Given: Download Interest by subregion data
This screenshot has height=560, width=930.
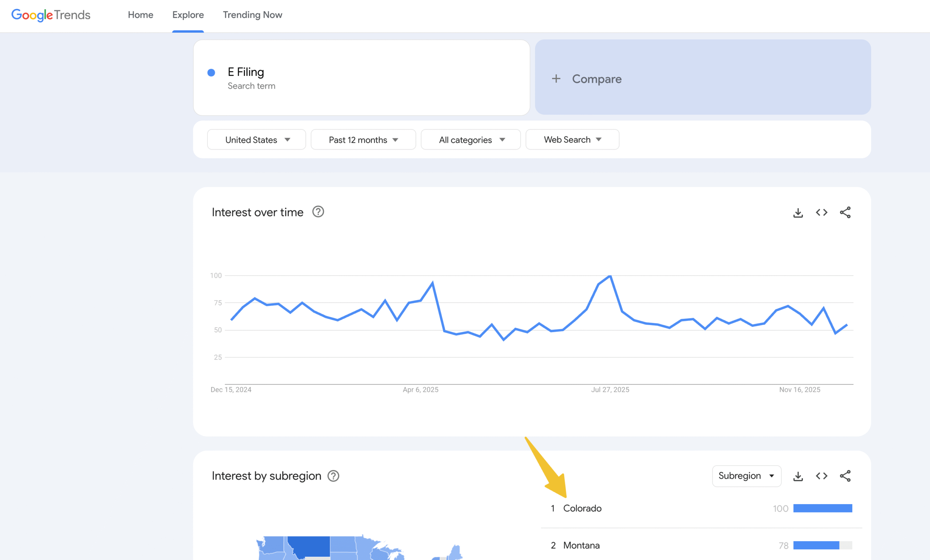Looking at the screenshot, I should (797, 476).
